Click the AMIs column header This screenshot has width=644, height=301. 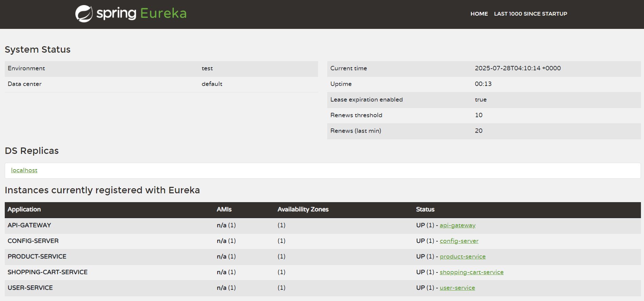[224, 210]
